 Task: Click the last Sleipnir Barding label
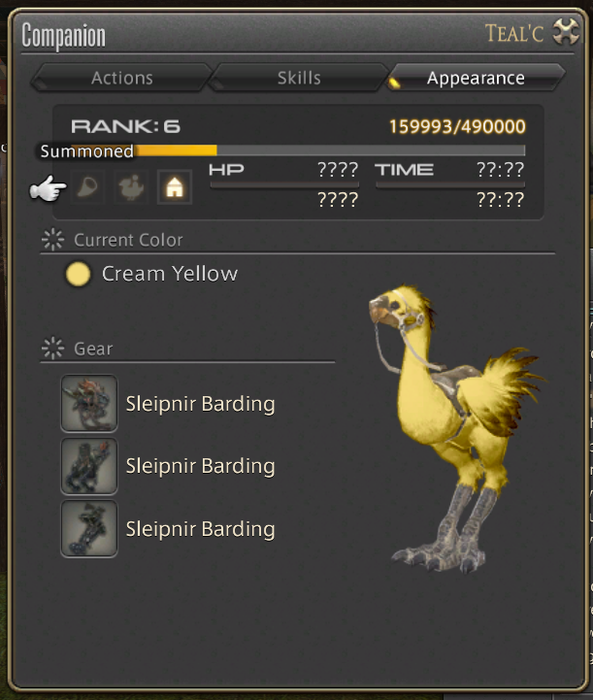click(x=200, y=529)
